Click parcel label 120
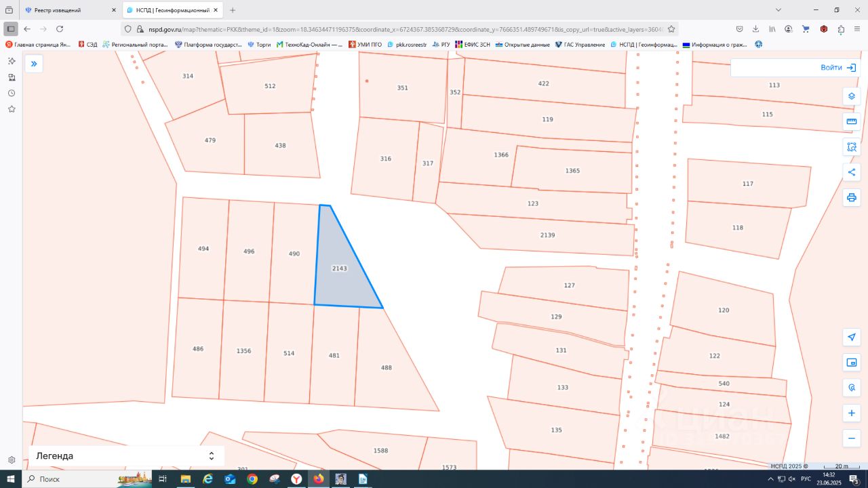The width and height of the screenshot is (868, 488). coord(724,310)
